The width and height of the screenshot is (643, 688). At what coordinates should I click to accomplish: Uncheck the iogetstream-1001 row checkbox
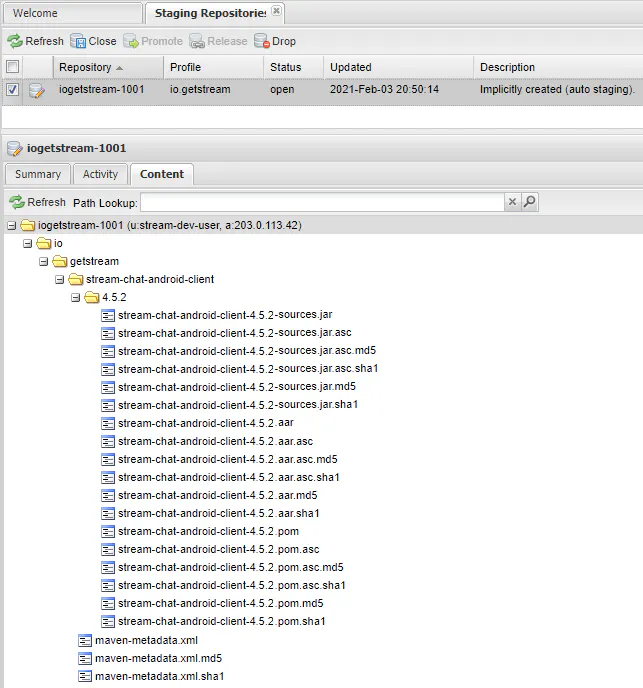pyautogui.click(x=12, y=90)
